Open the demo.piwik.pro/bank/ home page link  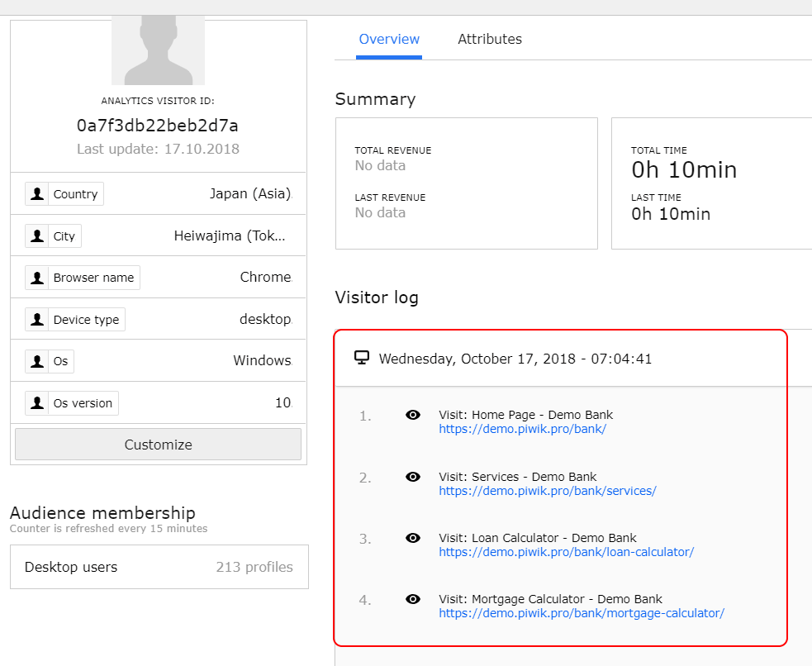point(522,430)
